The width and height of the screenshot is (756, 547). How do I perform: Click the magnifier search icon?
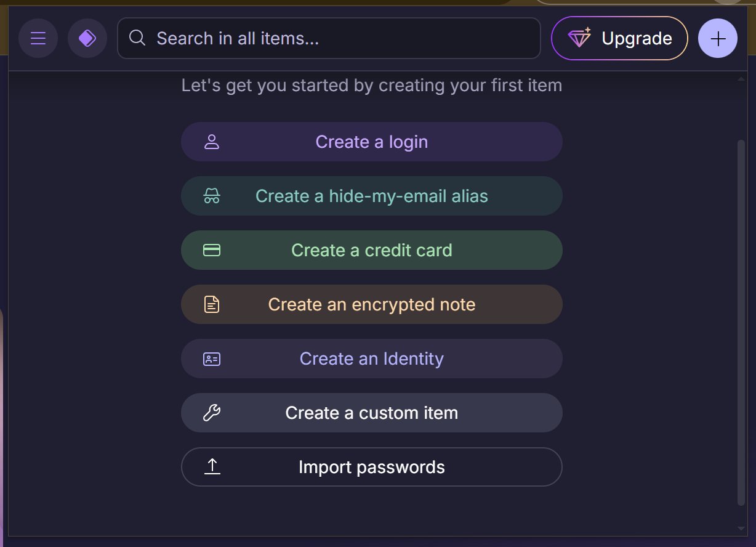[137, 38]
